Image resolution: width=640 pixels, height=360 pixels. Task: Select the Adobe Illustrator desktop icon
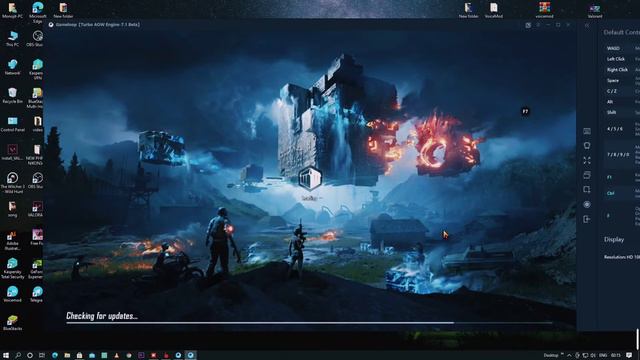[x=13, y=240]
